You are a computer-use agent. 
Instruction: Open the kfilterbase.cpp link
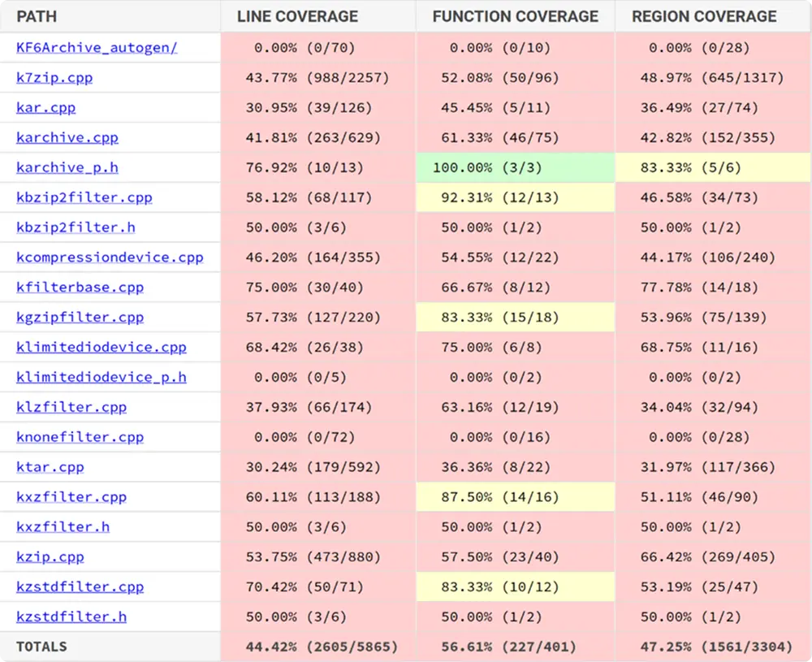(x=80, y=288)
